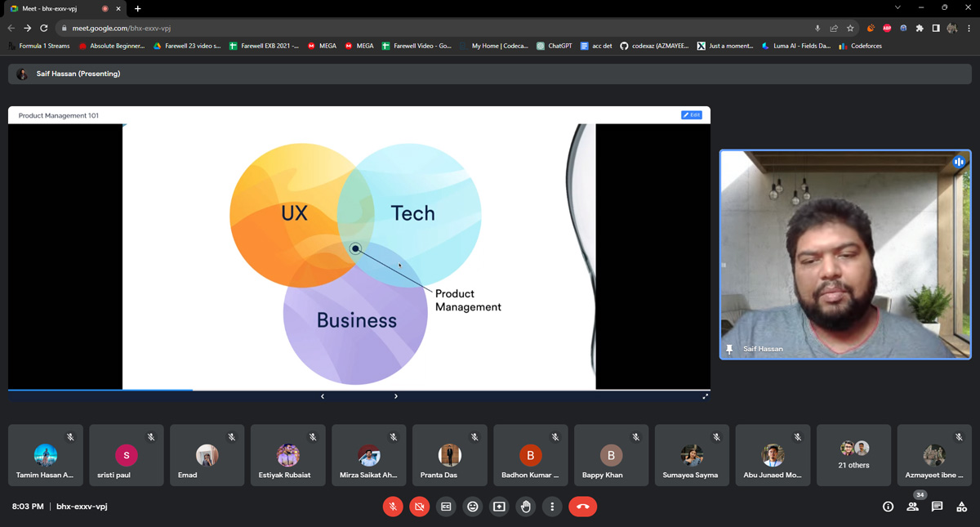
Task: Open the '21 others' participant tile
Action: click(853, 455)
